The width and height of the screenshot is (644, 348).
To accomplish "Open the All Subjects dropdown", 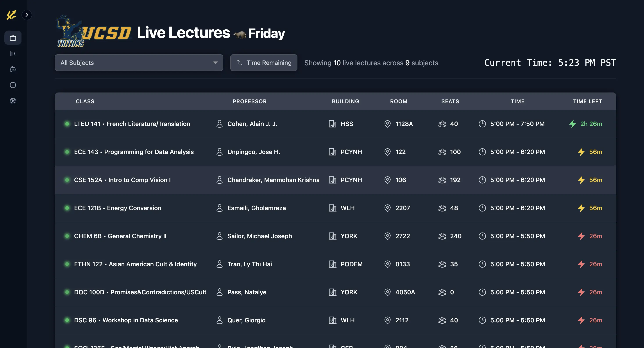I will click(139, 63).
